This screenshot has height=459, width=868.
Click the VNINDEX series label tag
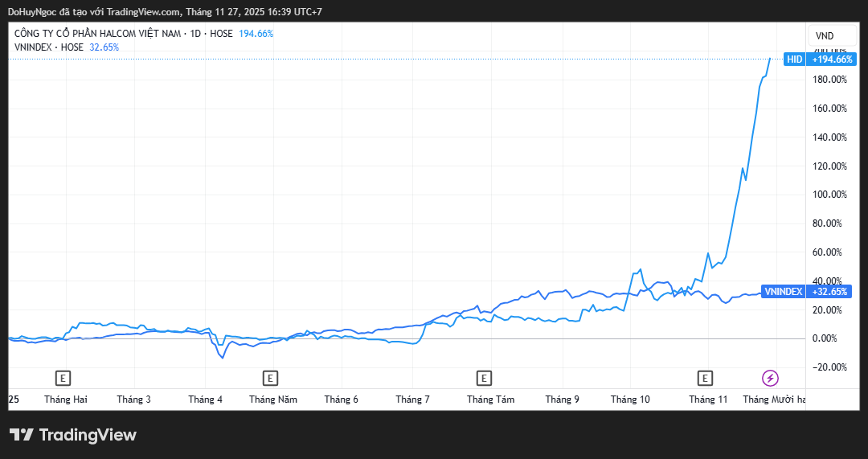click(x=783, y=292)
